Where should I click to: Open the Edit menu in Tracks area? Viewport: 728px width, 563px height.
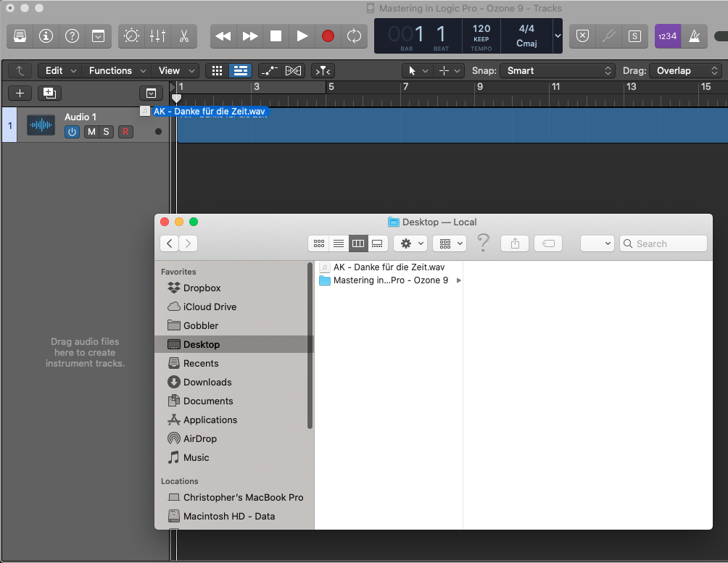[x=60, y=70]
